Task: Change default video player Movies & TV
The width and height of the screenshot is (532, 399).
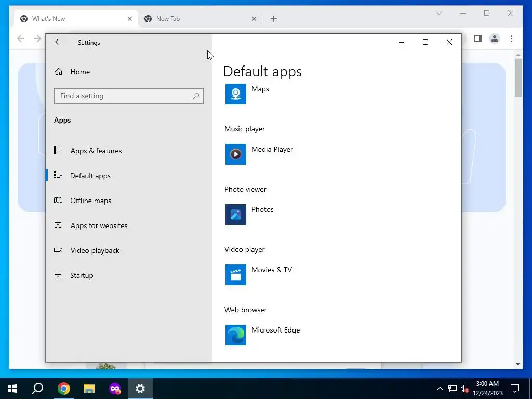Action: pos(271,270)
